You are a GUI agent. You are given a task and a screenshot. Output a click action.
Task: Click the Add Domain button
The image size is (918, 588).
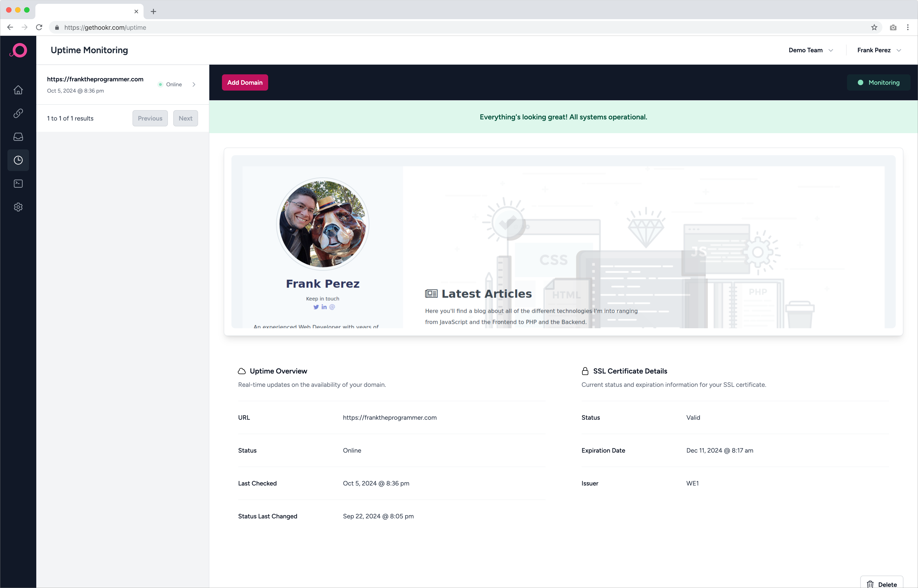tap(245, 82)
